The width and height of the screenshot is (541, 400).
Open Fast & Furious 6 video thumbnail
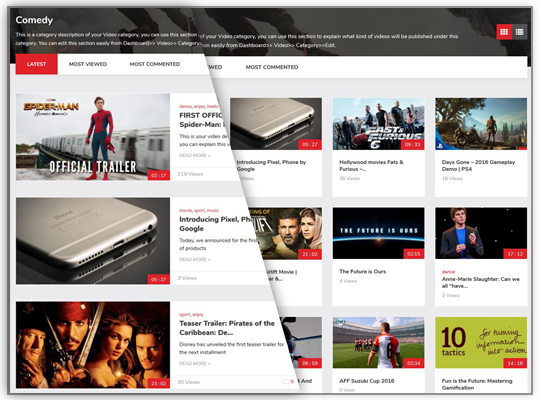(x=378, y=124)
